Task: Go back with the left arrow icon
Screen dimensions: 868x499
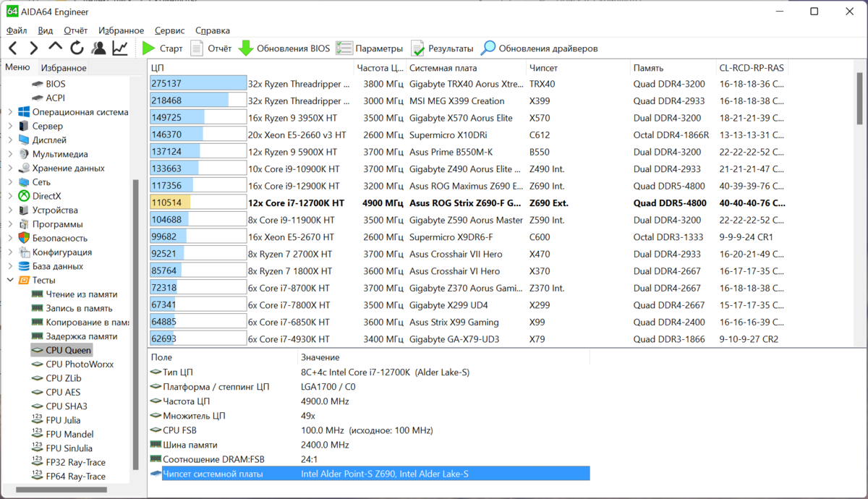Action: pos(12,48)
